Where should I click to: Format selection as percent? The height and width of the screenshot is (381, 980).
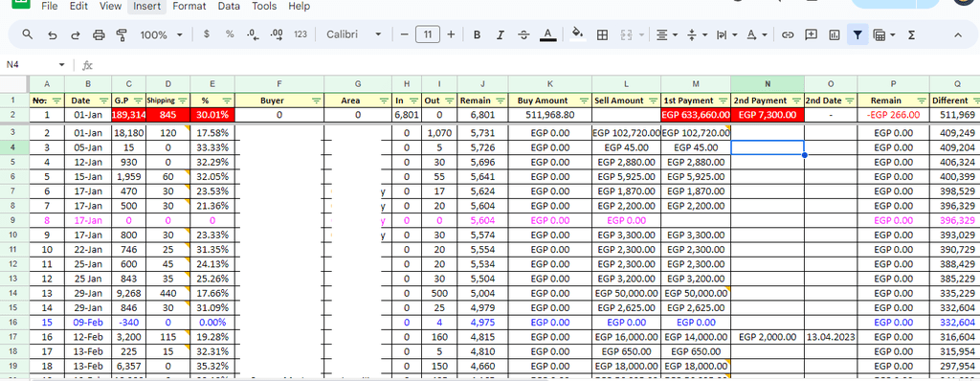230,34
